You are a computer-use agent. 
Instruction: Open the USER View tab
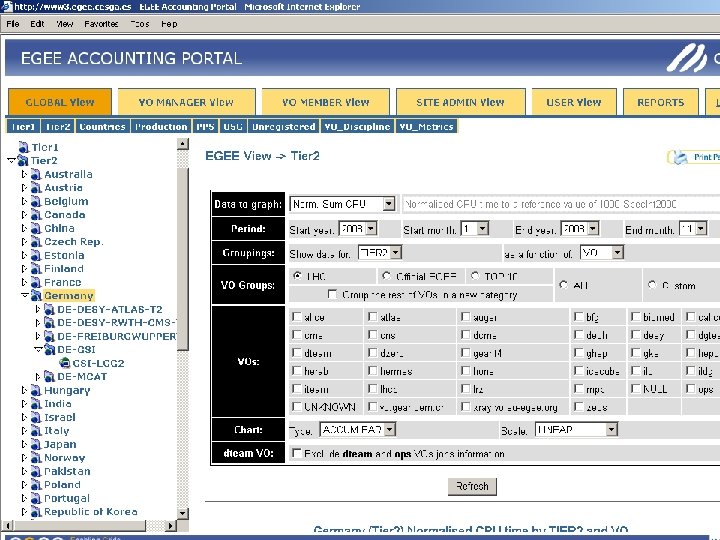(574, 102)
